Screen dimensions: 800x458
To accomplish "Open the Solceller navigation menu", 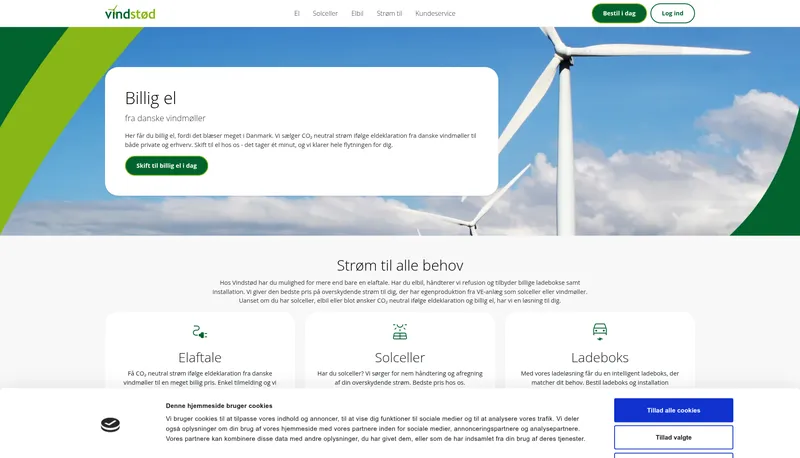I will point(325,14).
